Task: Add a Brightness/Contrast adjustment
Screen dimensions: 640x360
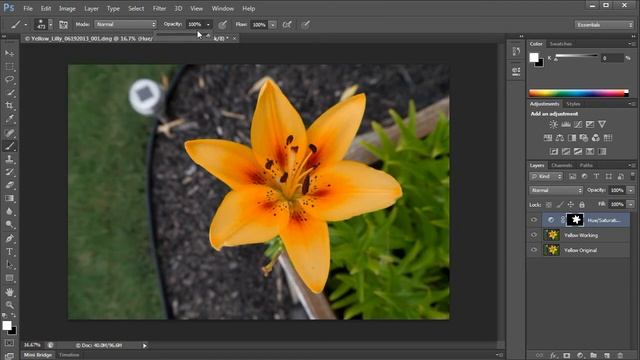Action: [553, 124]
